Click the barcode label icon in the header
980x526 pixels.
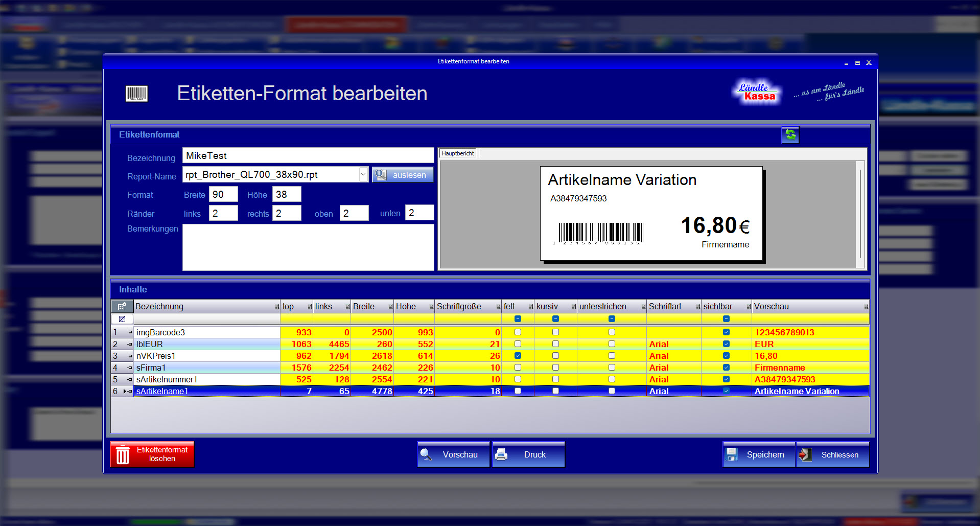136,94
